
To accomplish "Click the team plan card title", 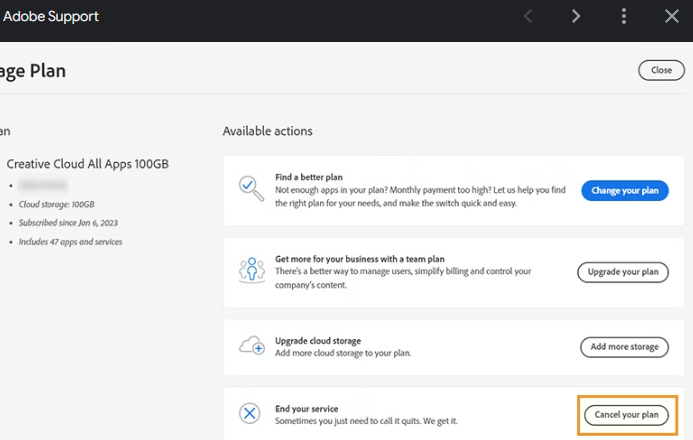I will (x=361, y=259).
